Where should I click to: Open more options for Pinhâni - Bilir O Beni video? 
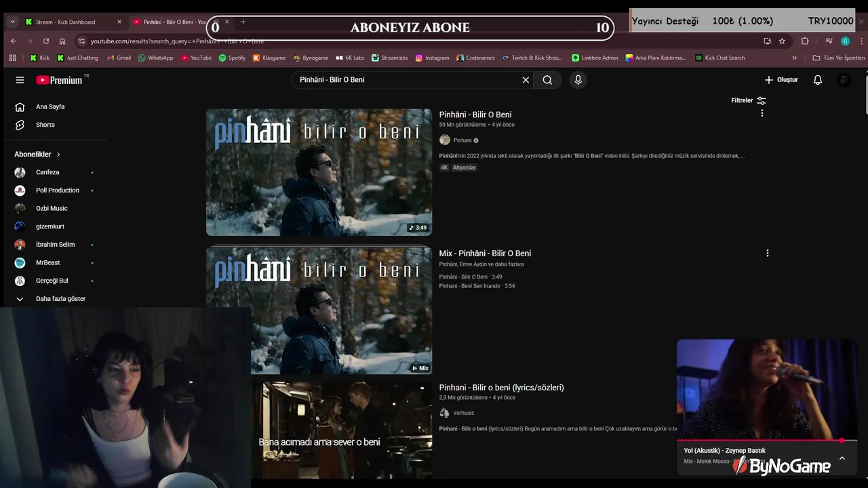click(762, 113)
